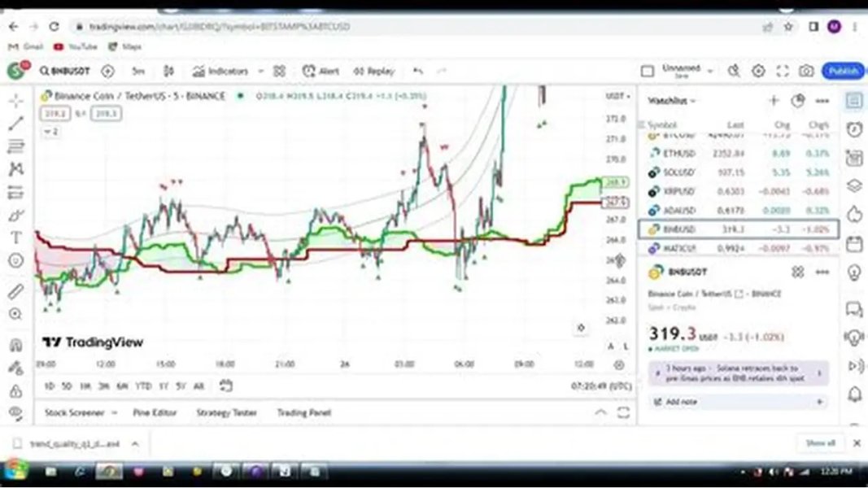Select the ruler measure tool
Screen dimensions: 868x488
point(16,291)
